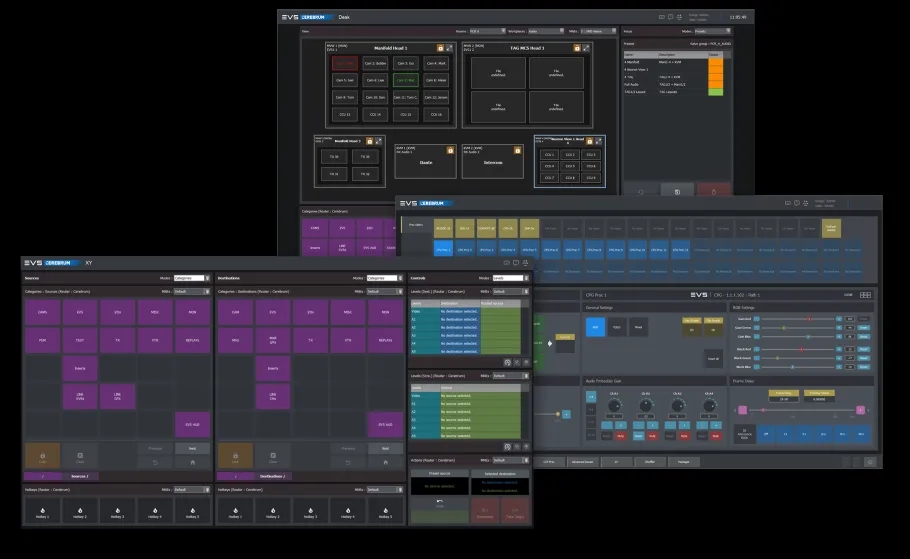Click Sources Lock button in XY window
Image resolution: width=910 pixels, height=559 pixels.
point(42,456)
